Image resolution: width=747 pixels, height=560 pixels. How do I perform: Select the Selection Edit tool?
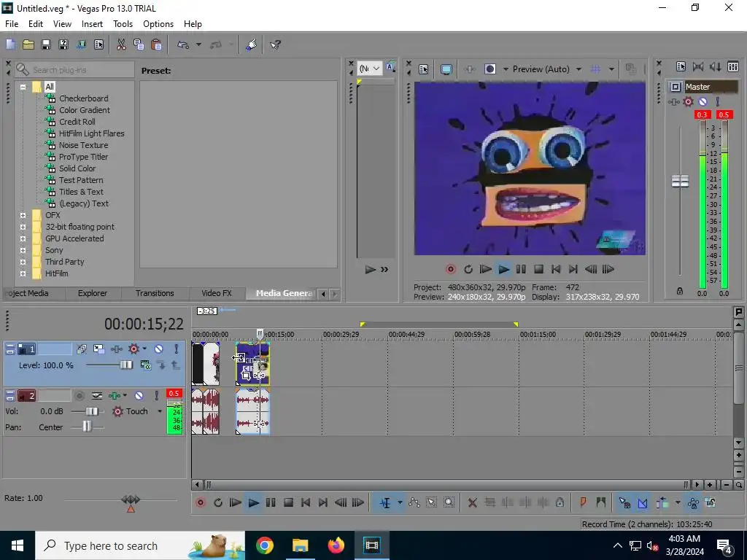(x=431, y=502)
